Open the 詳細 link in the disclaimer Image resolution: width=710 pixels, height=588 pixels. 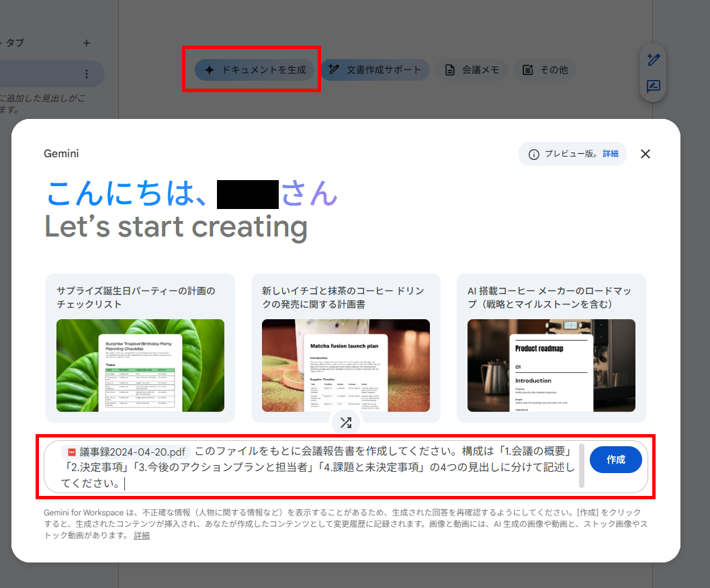tap(142, 536)
